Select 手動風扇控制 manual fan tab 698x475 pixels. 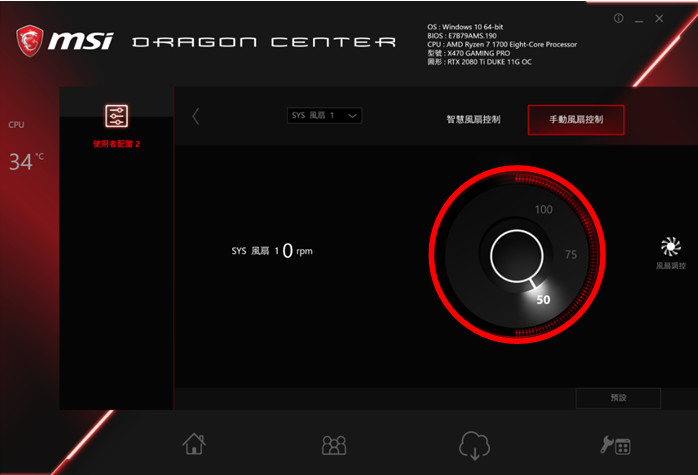coord(576,120)
